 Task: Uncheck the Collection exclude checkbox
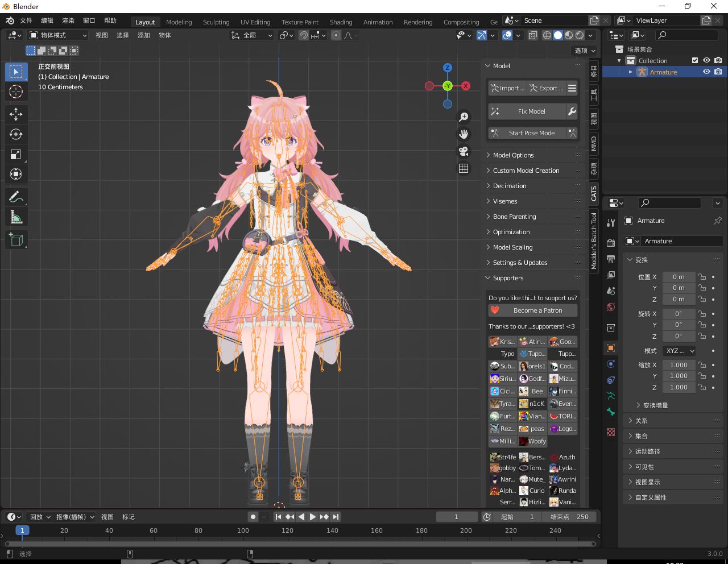[x=694, y=60]
